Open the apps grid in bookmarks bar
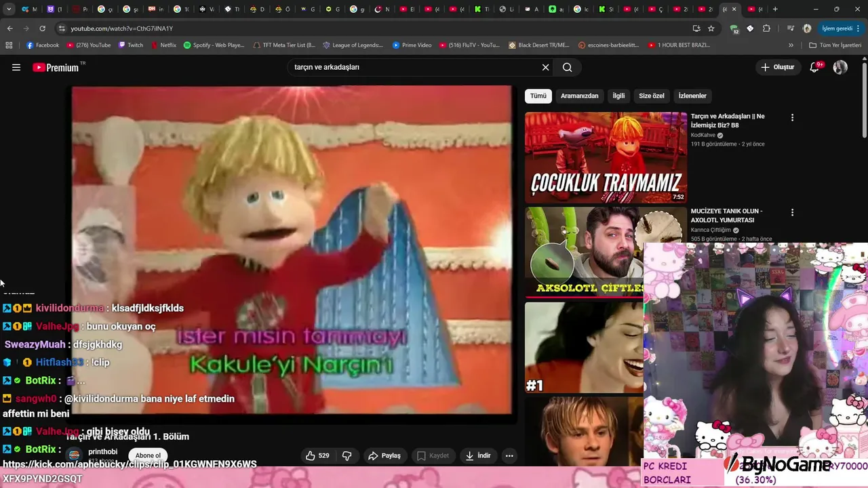This screenshot has width=868, height=488. (9, 45)
